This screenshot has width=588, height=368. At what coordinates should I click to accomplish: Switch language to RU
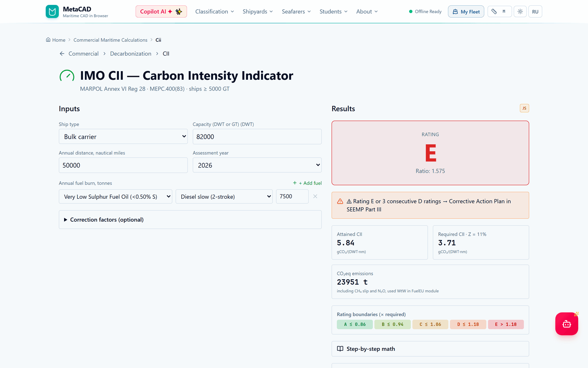click(535, 11)
